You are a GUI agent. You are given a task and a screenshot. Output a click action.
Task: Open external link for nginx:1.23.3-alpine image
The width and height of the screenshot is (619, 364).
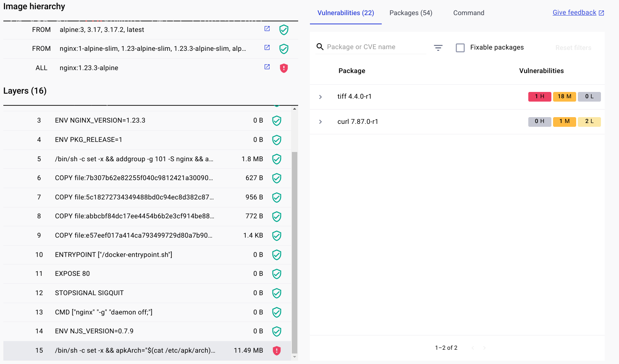[x=267, y=67]
